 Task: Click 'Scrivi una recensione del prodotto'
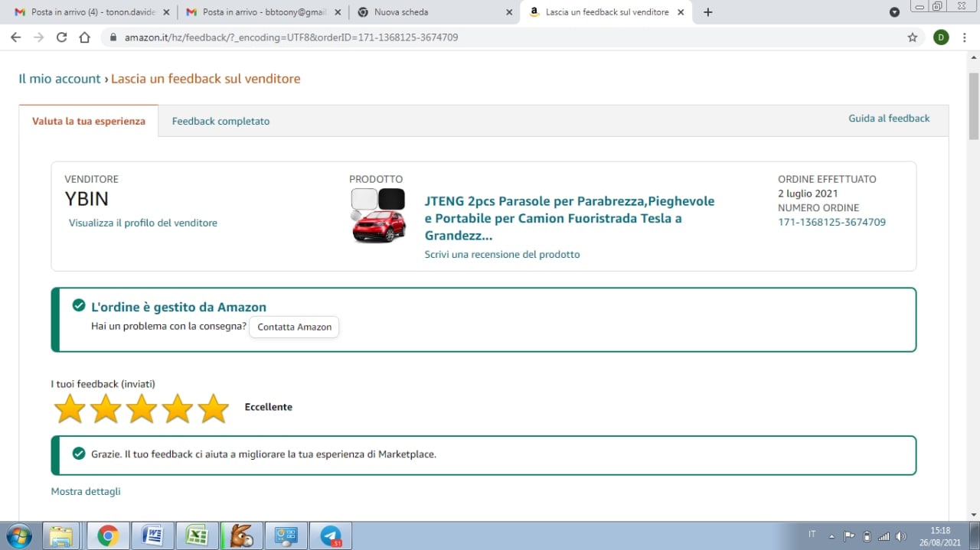click(x=502, y=254)
